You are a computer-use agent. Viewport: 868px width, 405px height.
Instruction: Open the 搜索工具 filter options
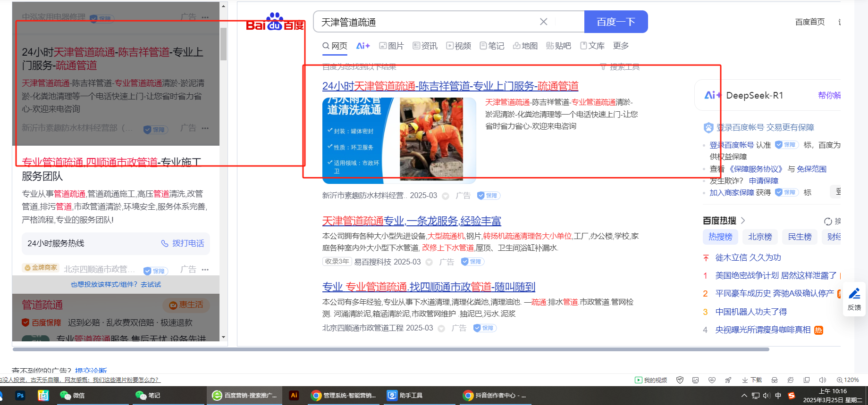click(x=620, y=67)
